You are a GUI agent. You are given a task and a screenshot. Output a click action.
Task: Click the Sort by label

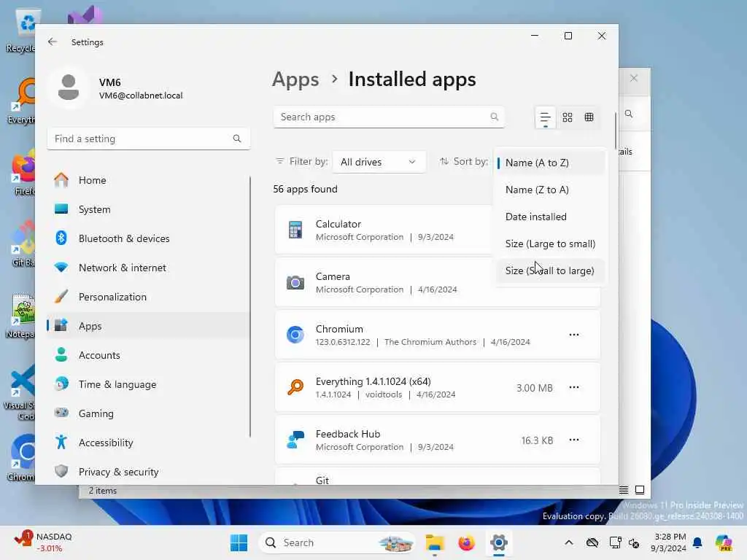[x=471, y=161]
